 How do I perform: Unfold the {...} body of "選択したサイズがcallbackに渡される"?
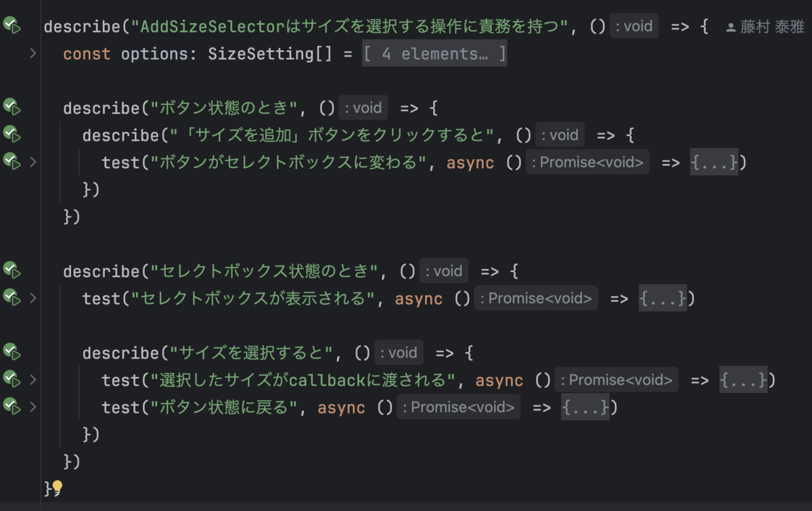click(x=743, y=380)
